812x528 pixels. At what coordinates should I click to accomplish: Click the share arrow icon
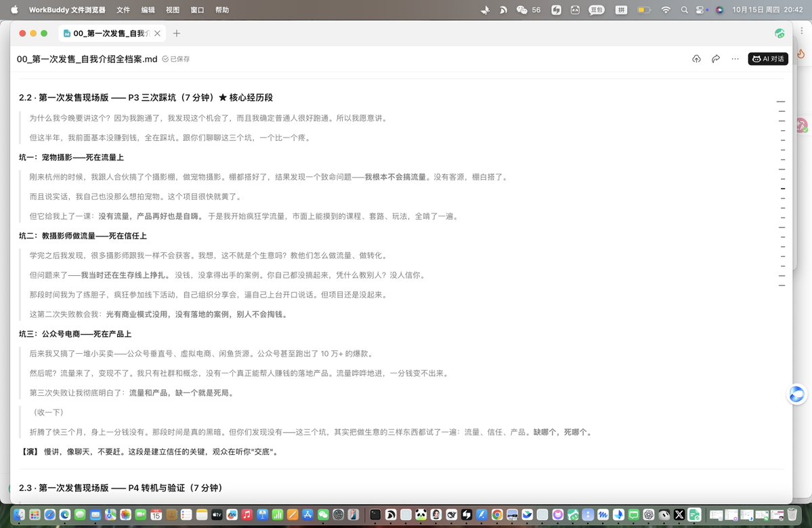[716, 59]
